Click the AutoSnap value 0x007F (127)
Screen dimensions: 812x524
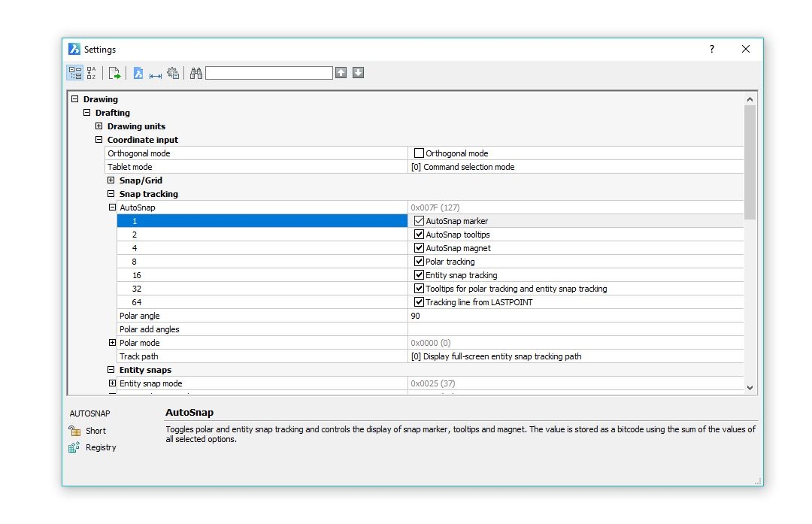(x=435, y=207)
